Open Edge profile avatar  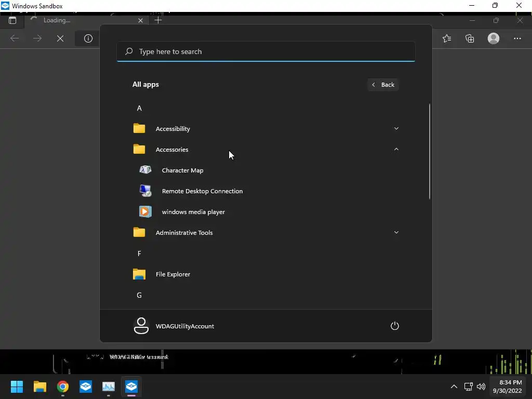[494, 38]
